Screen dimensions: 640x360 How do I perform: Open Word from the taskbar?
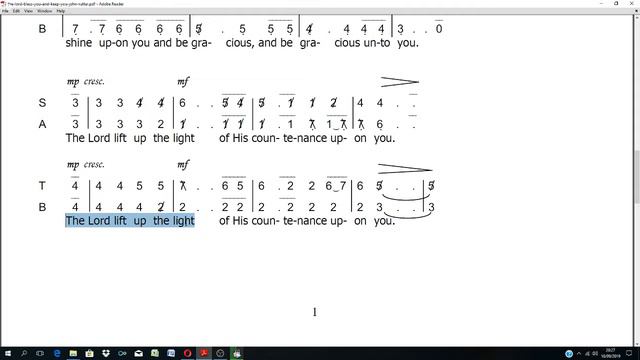coord(171,353)
